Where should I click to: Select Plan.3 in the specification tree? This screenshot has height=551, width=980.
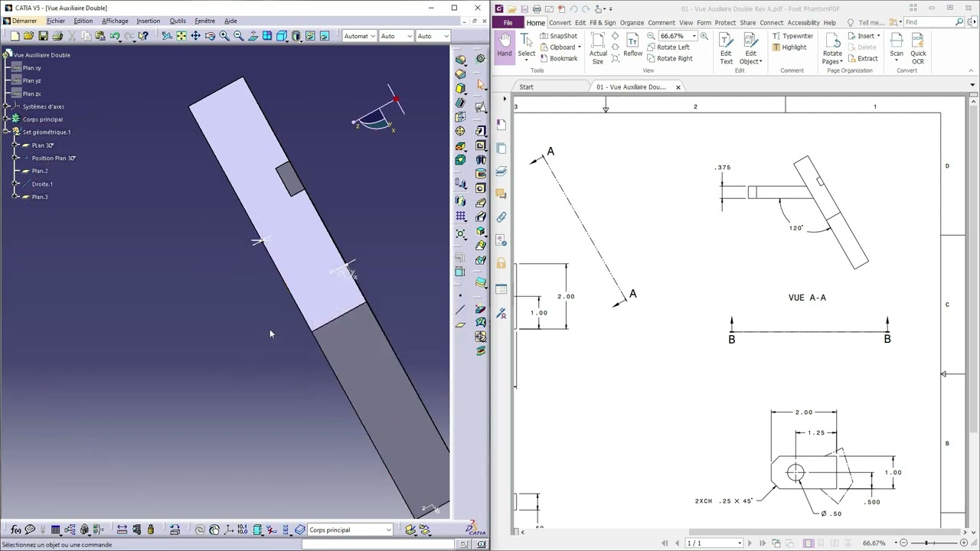(x=40, y=197)
